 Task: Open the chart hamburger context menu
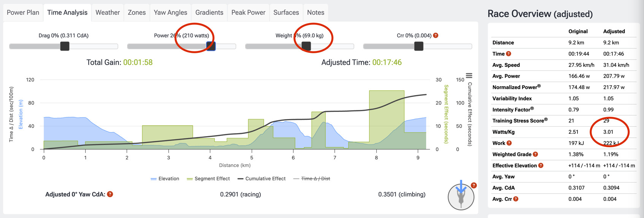469,76
